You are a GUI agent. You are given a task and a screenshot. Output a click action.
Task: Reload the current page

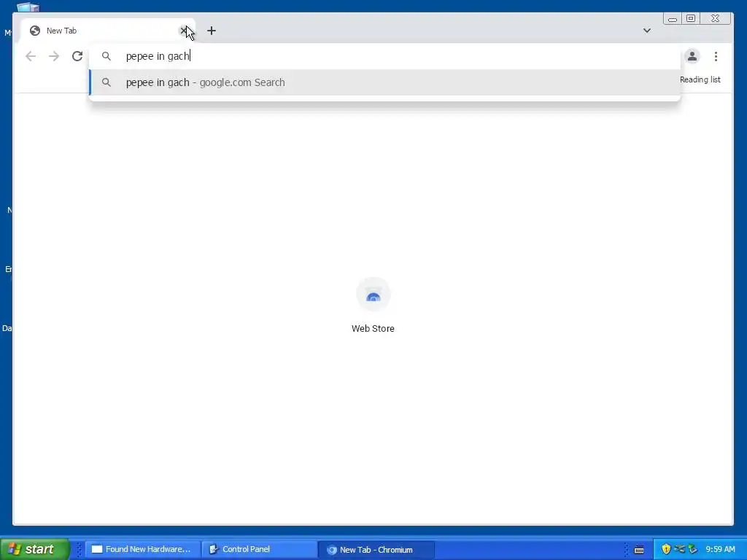pyautogui.click(x=77, y=56)
